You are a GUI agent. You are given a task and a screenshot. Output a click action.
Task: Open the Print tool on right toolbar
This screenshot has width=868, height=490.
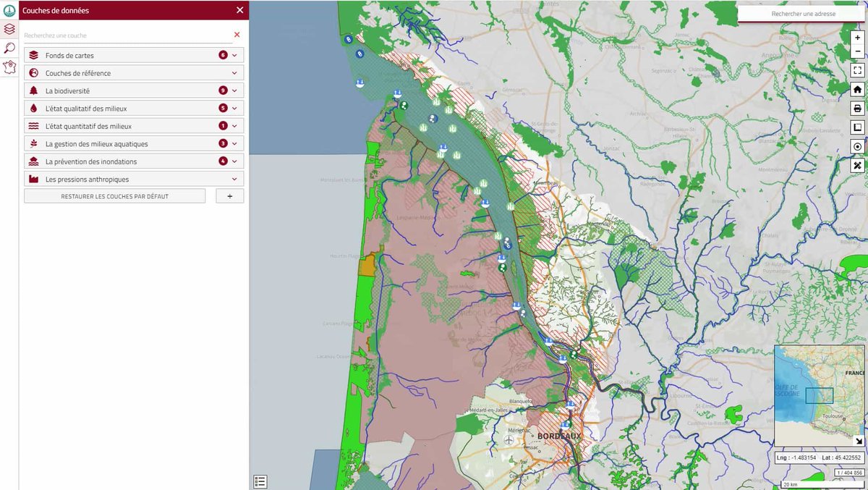857,108
